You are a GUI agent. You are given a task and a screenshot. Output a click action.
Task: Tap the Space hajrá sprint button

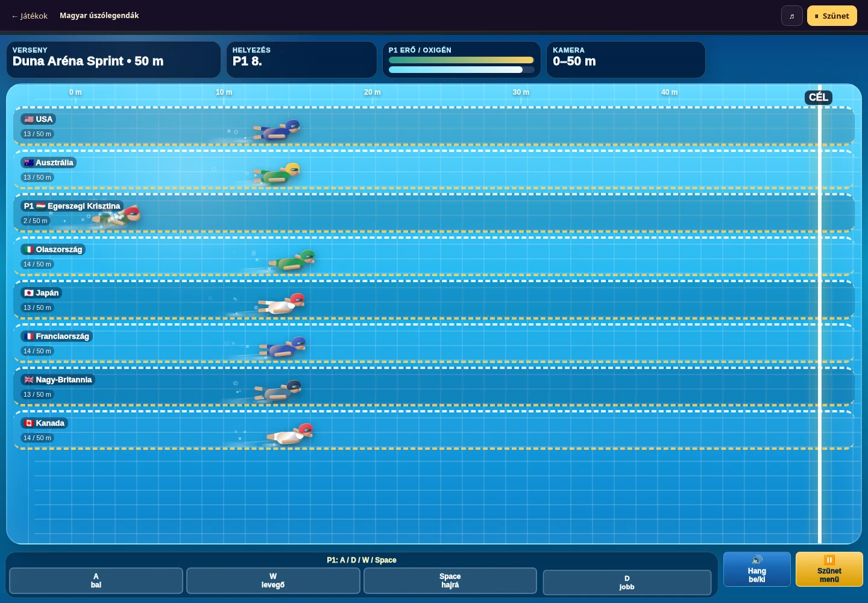point(450,581)
